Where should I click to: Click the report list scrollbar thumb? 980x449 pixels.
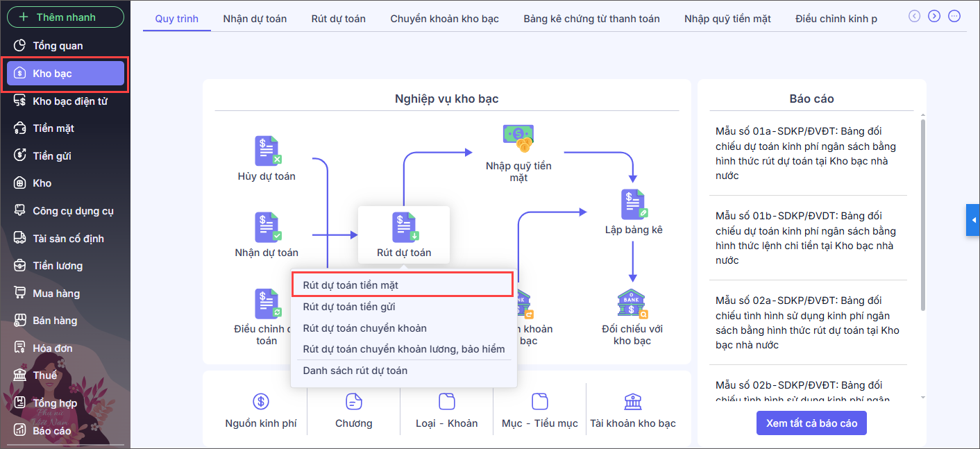point(922,214)
